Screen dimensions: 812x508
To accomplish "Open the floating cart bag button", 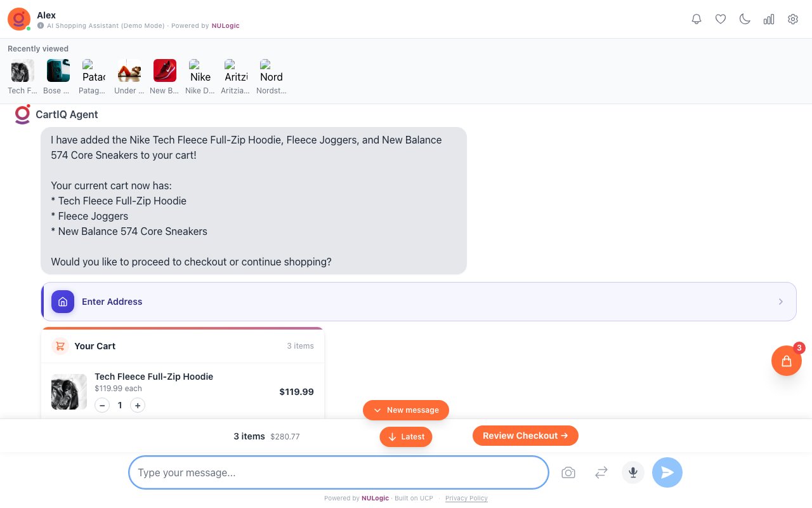I will tap(787, 361).
